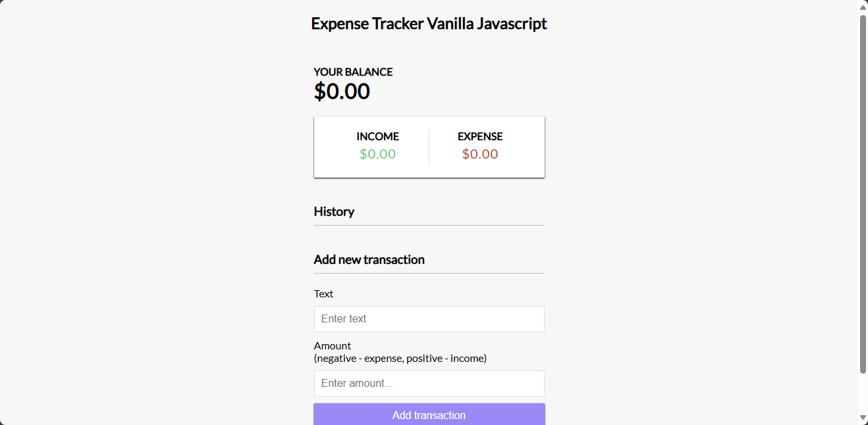Select the red expense amount
This screenshot has width=868, height=425.
(x=480, y=154)
